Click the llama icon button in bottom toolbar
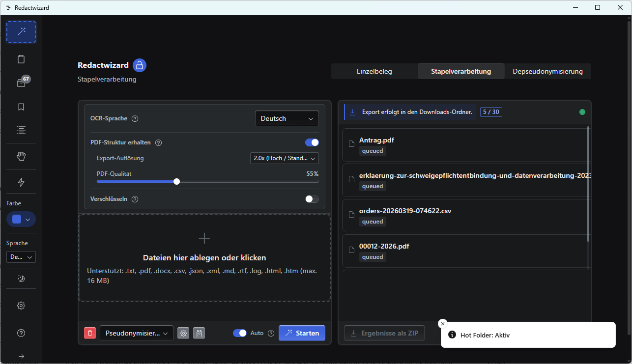This screenshot has height=364, width=632. point(199,333)
